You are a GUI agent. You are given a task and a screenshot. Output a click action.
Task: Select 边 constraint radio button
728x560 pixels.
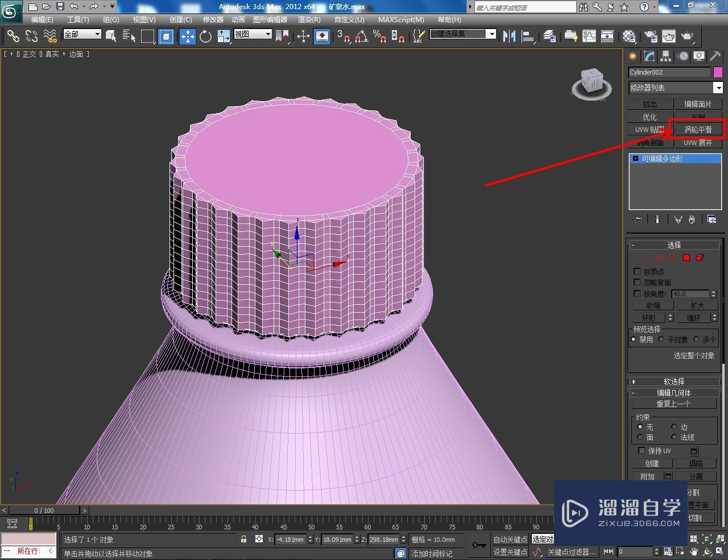pos(674,427)
